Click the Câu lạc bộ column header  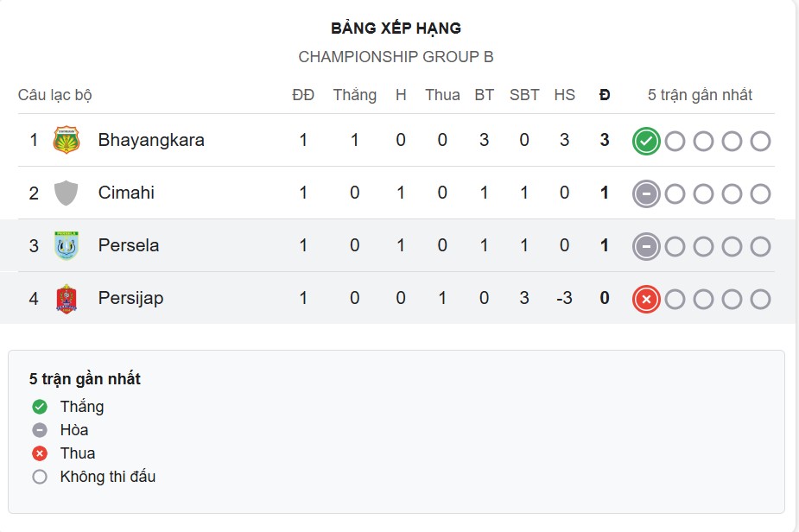pos(55,95)
